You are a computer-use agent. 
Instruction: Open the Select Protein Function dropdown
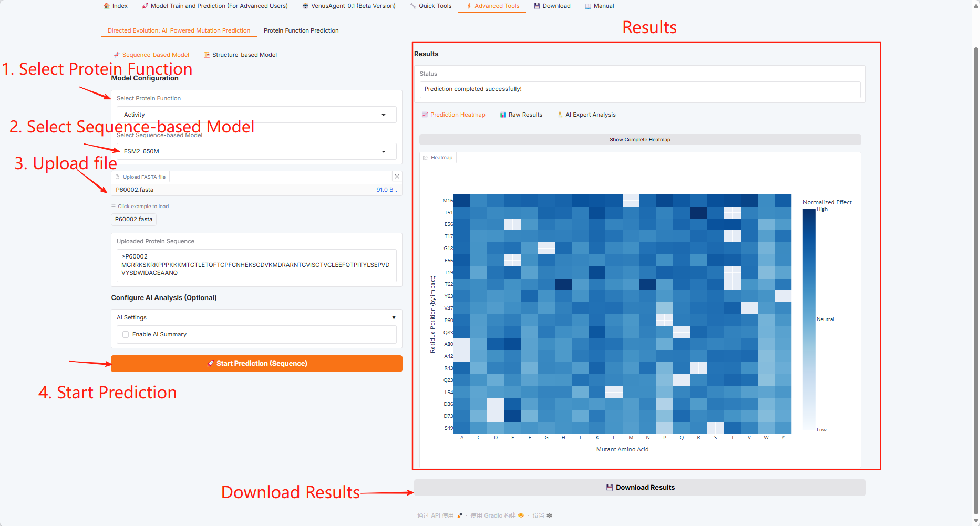pos(256,115)
